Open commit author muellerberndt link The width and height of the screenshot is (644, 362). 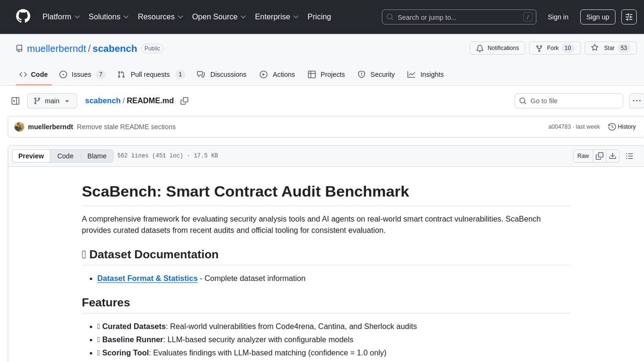[x=51, y=127]
